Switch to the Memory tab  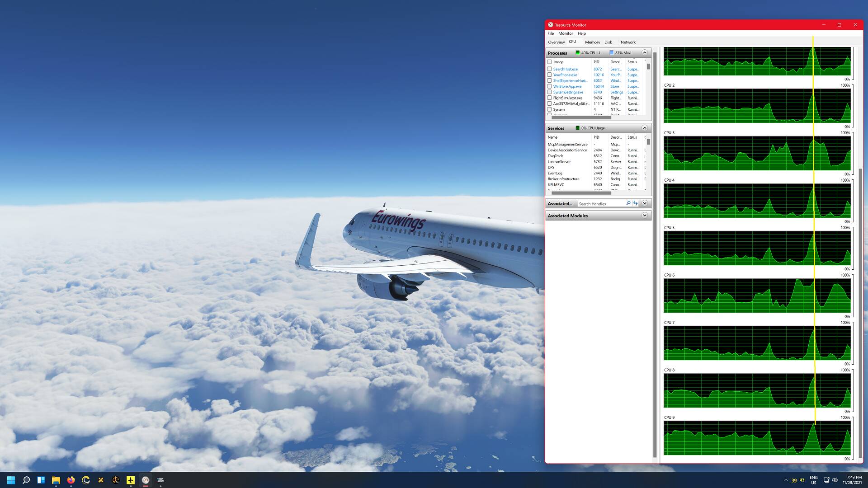tap(592, 42)
